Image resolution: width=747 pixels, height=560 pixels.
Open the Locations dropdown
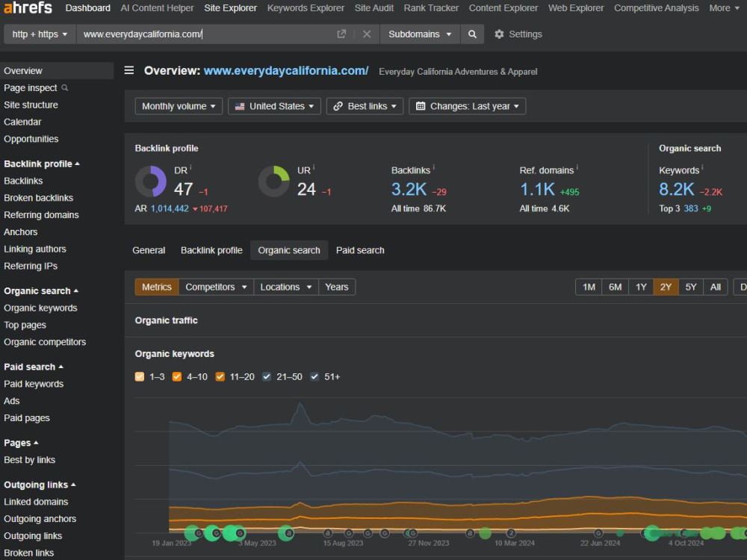[x=286, y=287]
